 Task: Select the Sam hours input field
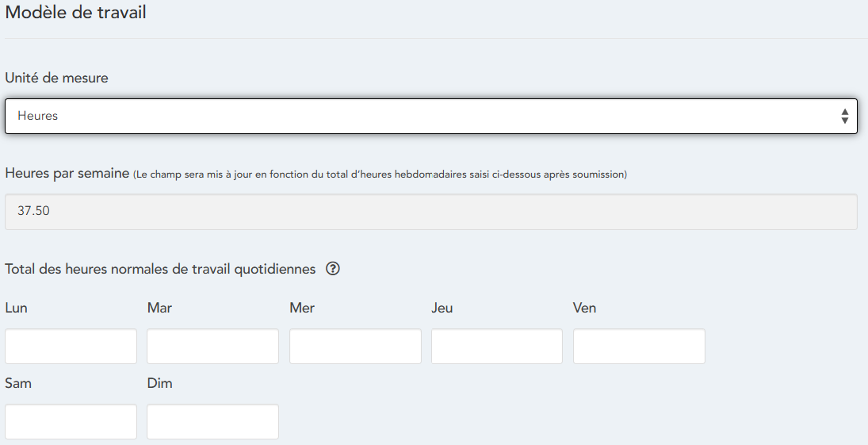tap(71, 422)
